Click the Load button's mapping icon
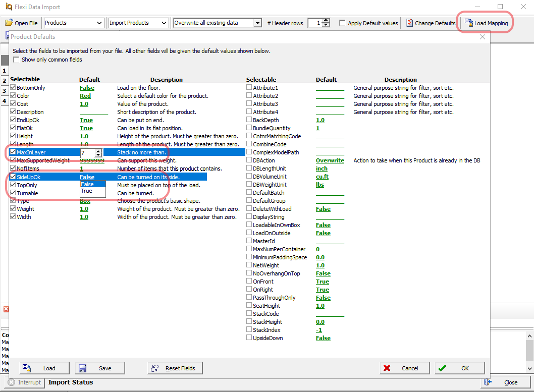The image size is (534, 392). point(27,368)
